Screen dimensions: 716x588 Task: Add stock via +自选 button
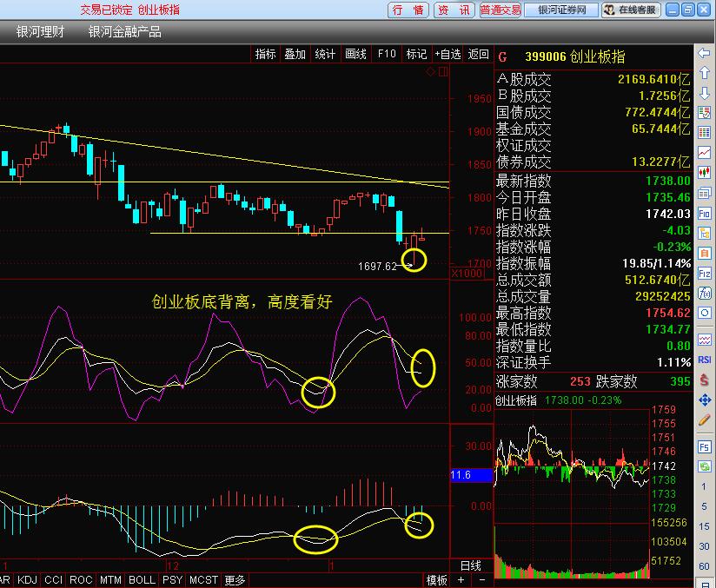(448, 55)
